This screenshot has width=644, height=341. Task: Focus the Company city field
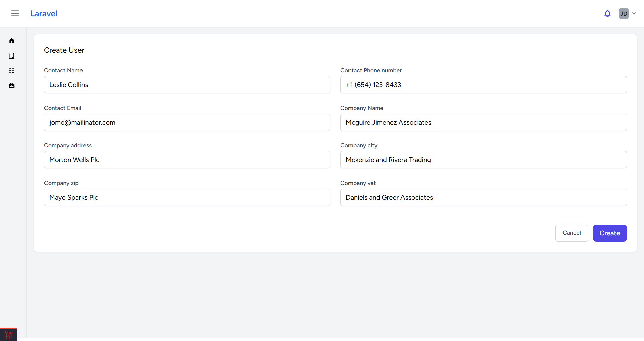coord(484,160)
